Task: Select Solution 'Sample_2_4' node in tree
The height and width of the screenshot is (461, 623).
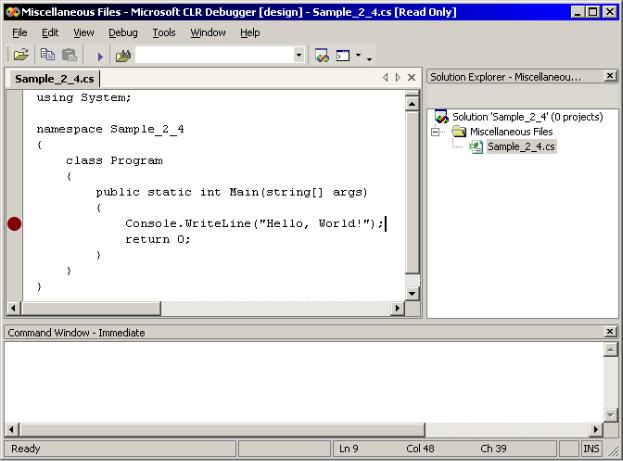Action: click(x=527, y=117)
